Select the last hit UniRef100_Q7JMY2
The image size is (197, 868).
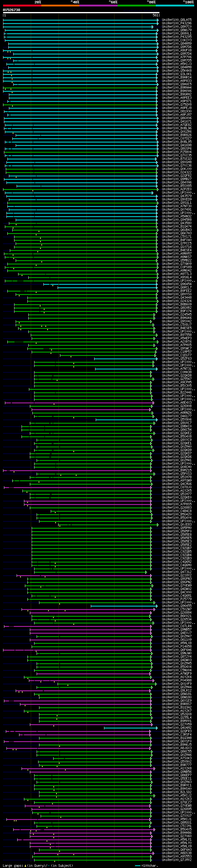coord(177,860)
